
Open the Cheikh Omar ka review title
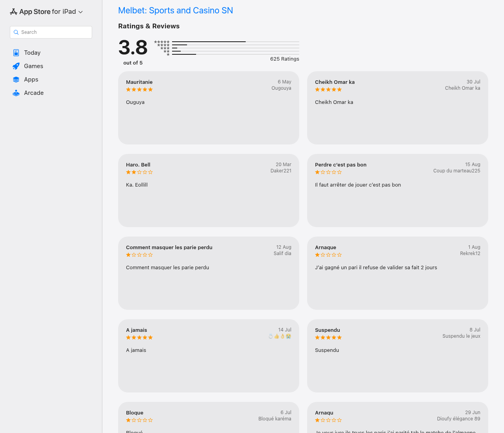[x=335, y=82]
